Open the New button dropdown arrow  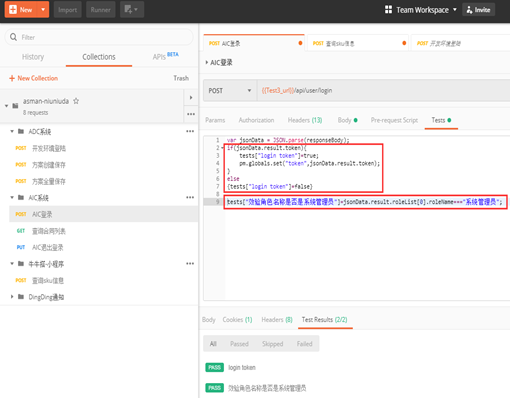(x=43, y=10)
